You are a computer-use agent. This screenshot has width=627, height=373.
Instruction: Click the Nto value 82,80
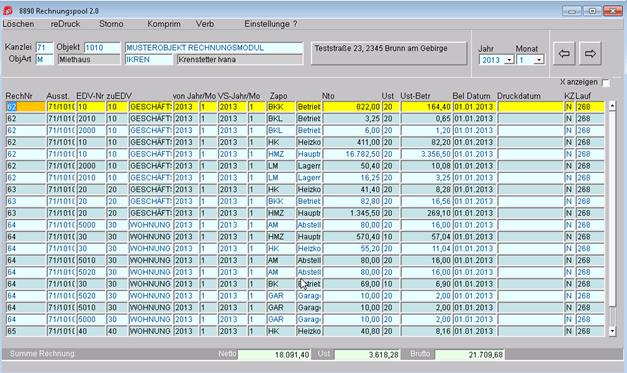[x=352, y=201]
